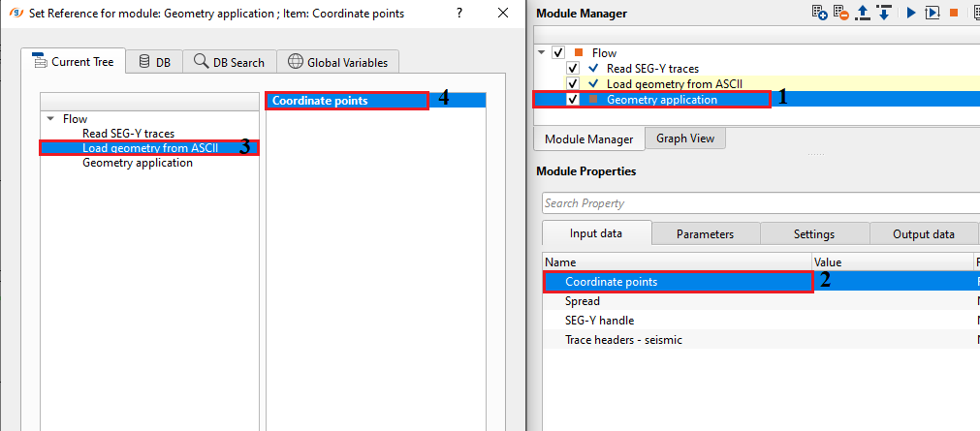The width and height of the screenshot is (980, 431).
Task: Switch to the DB Search tab
Action: click(229, 62)
